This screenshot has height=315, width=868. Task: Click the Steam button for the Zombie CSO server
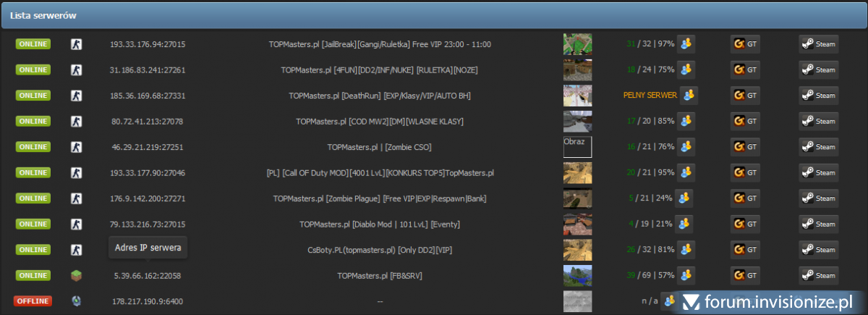818,147
